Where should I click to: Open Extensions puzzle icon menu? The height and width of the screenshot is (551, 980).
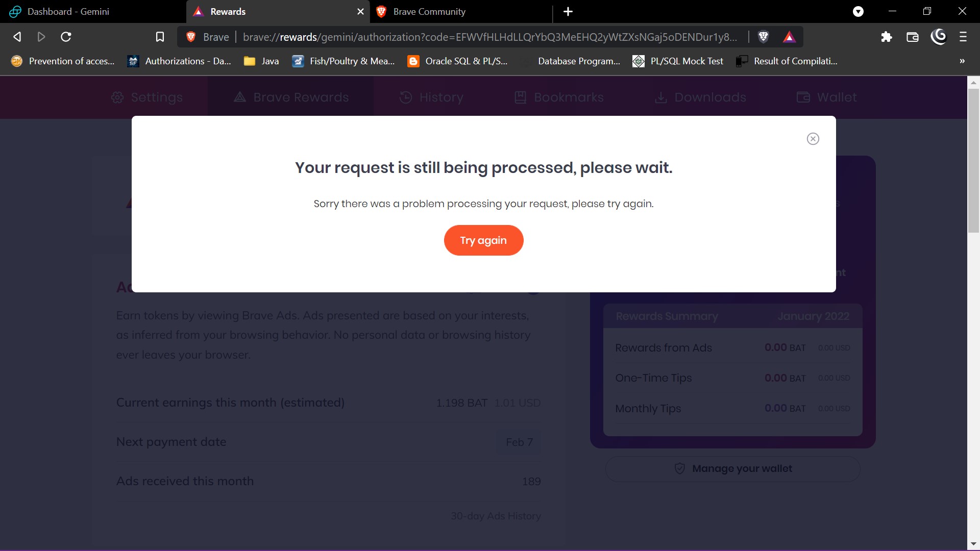(x=887, y=37)
